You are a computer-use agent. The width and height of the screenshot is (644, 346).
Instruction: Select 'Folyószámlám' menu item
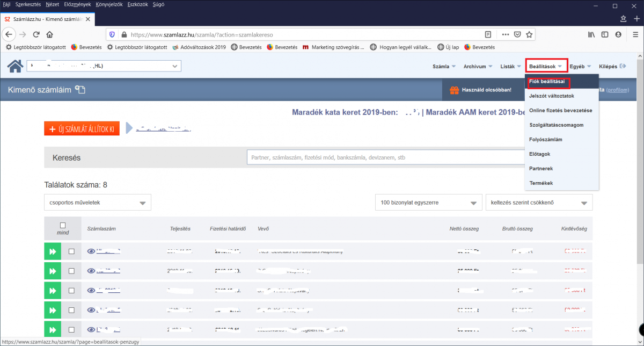(x=562, y=139)
